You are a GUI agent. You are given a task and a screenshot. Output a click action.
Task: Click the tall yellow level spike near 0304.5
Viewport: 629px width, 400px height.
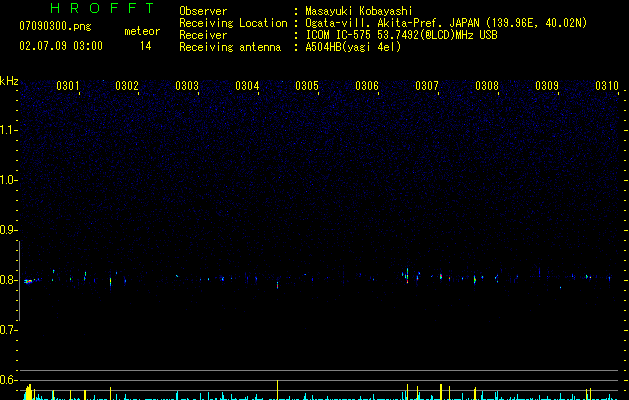277,390
